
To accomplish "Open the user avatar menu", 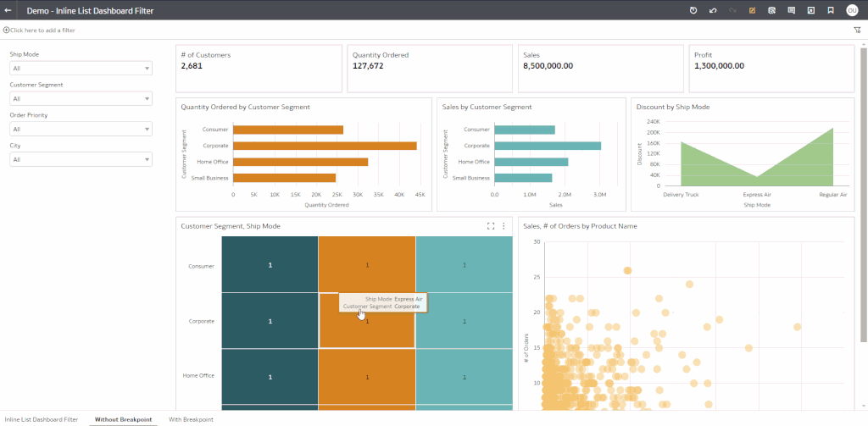I will [852, 10].
